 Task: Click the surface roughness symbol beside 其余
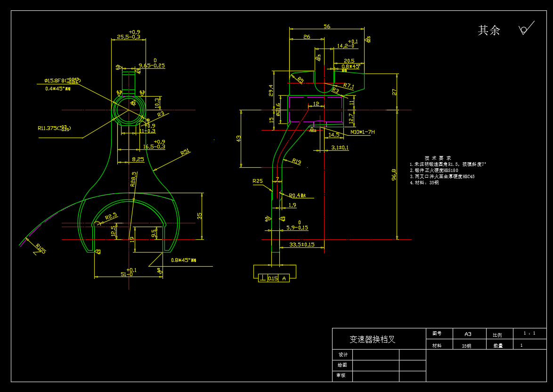pos(526,28)
